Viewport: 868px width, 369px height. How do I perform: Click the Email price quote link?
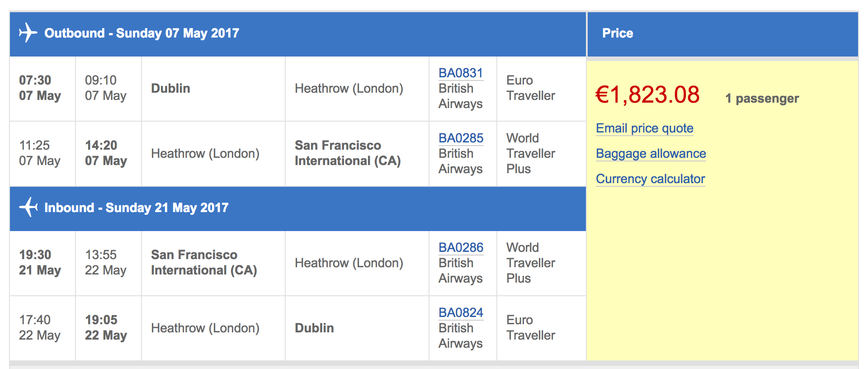click(644, 128)
